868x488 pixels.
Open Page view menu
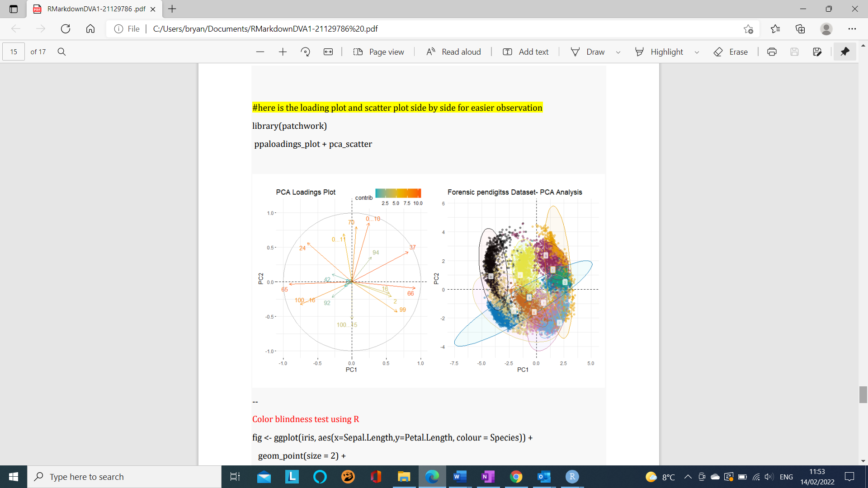378,52
